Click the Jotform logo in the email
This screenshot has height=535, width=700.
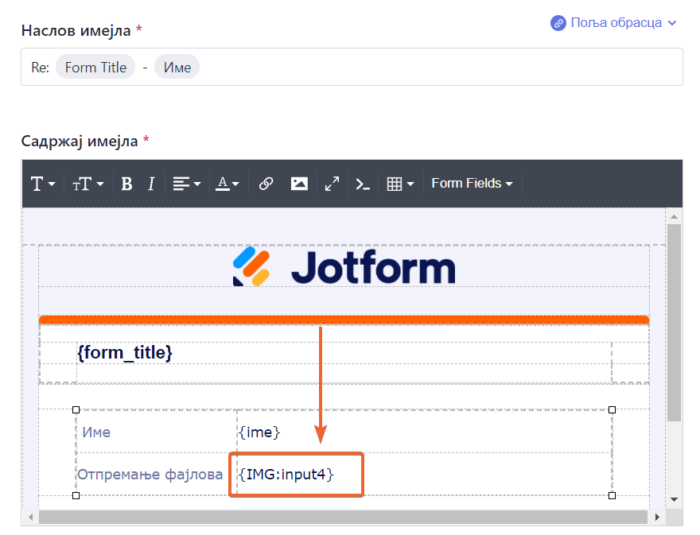click(x=344, y=267)
